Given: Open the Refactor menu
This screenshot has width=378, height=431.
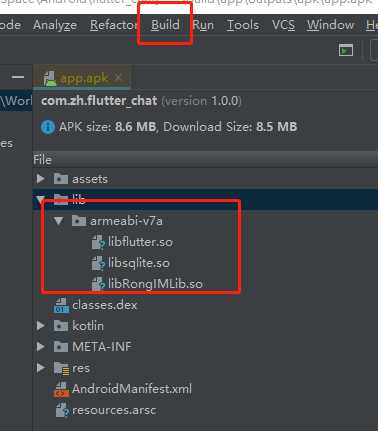Looking at the screenshot, I should [113, 25].
